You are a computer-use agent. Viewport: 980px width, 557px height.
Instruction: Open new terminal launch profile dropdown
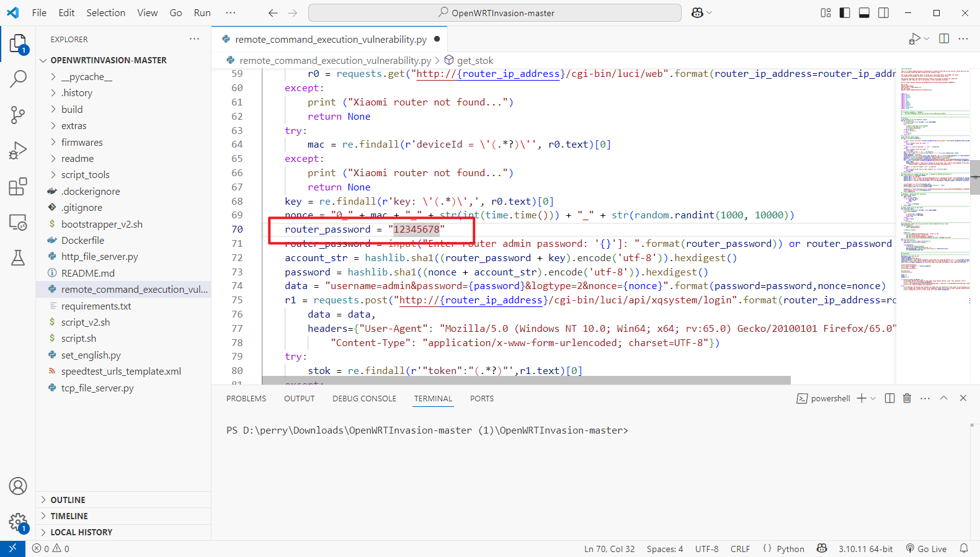tap(873, 398)
